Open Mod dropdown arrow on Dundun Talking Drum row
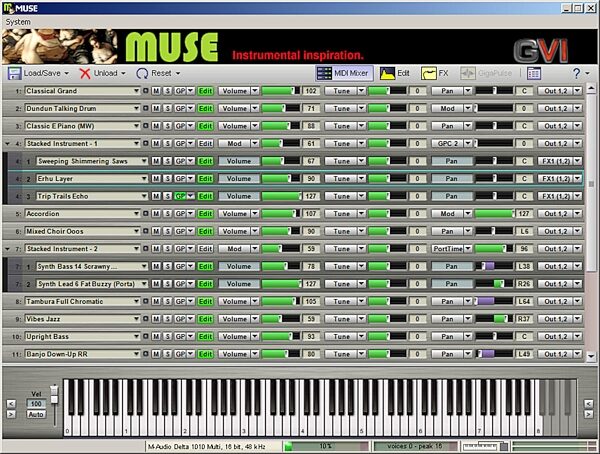The image size is (600, 454). point(468,108)
